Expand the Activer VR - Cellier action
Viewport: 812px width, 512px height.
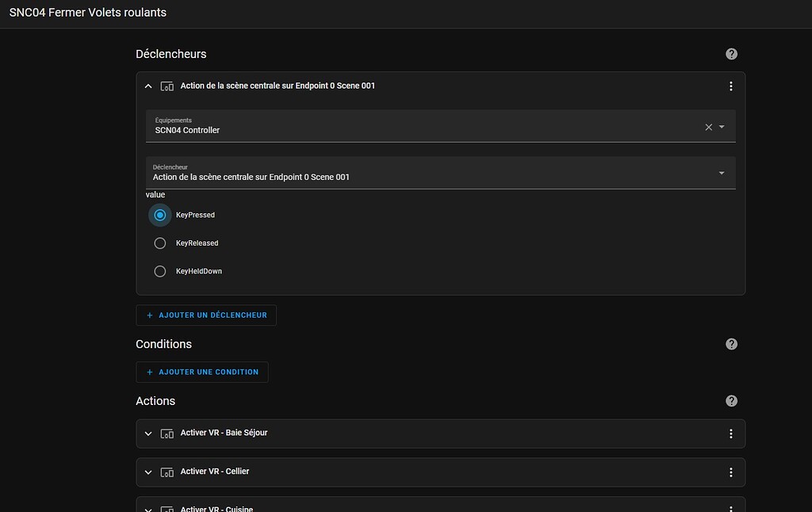pos(148,472)
